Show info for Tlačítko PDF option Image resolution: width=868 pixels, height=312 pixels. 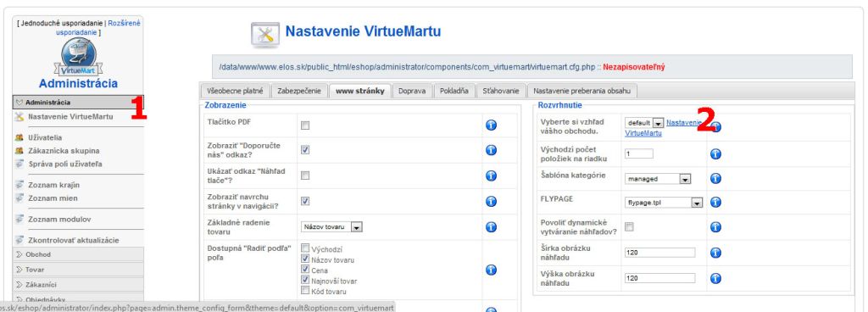(491, 125)
